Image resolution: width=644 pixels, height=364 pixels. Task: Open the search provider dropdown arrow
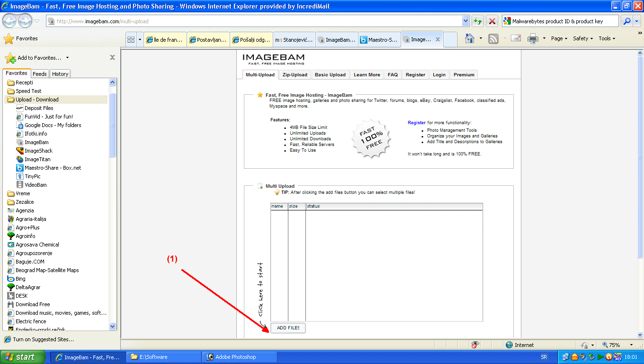point(636,21)
